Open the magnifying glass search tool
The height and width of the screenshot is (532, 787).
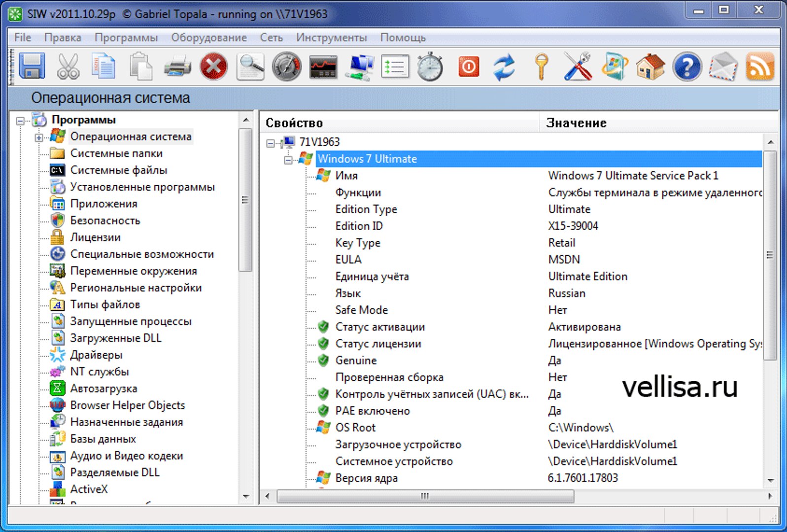[x=250, y=66]
